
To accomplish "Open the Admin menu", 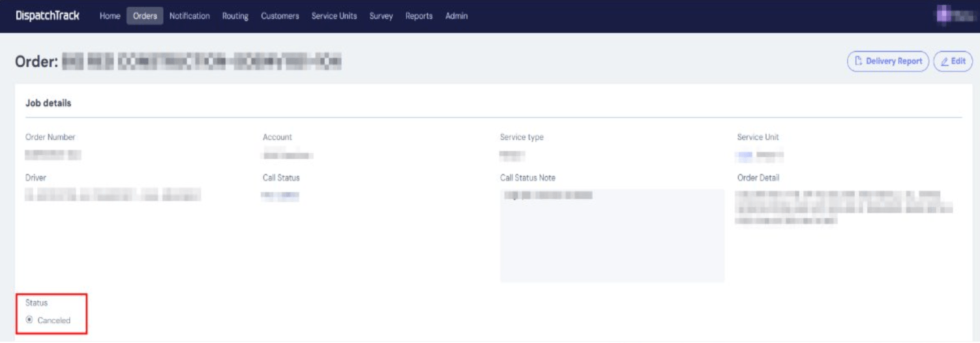I will coord(456,16).
